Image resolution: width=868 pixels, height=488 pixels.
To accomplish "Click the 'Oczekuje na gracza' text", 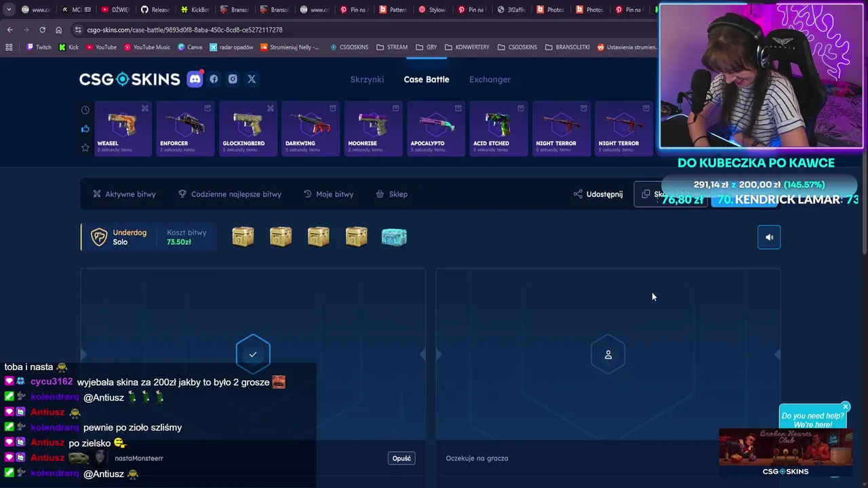I will (x=477, y=458).
